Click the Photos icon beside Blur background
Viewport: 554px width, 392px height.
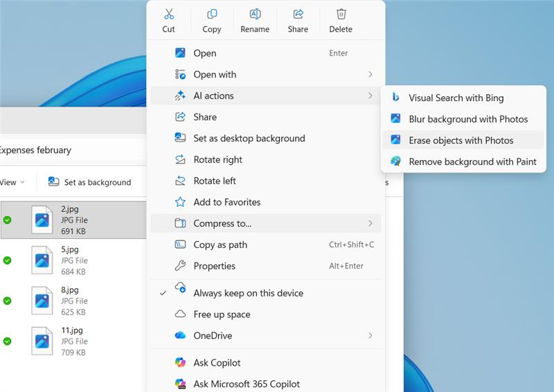point(395,118)
